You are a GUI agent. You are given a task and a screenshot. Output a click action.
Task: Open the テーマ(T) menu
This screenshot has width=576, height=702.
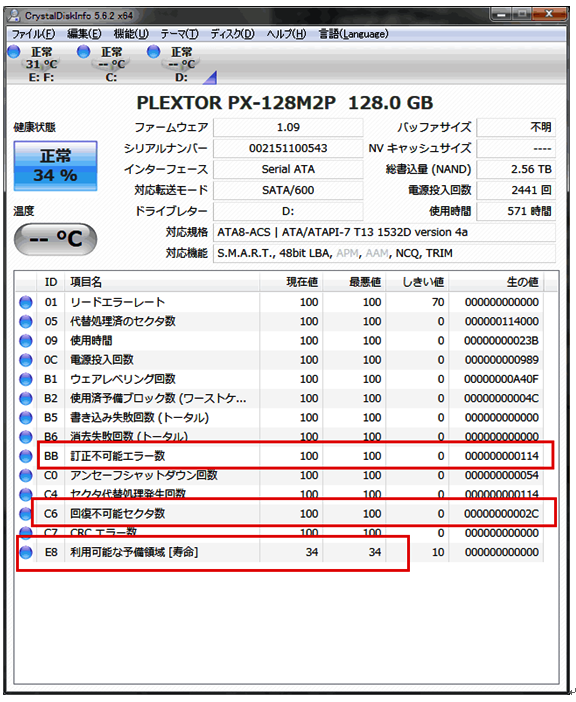click(x=179, y=34)
